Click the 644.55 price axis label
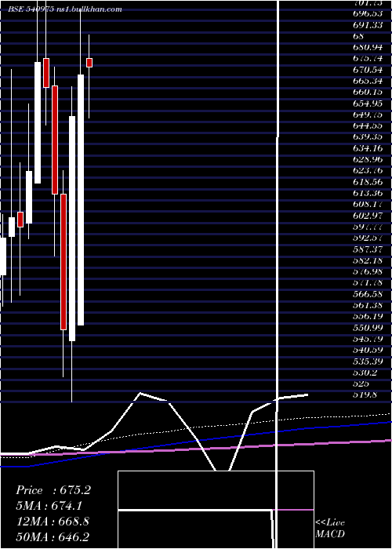 (x=368, y=125)
